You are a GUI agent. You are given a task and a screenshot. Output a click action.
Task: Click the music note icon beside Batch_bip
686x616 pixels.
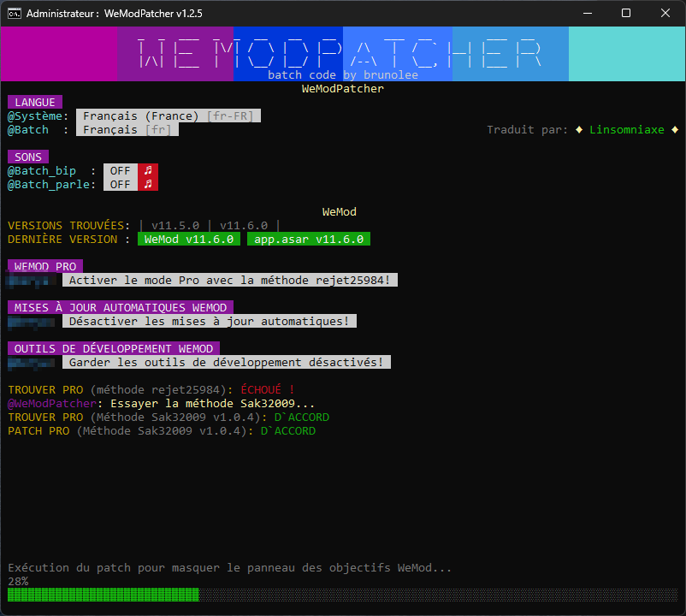tap(148, 171)
